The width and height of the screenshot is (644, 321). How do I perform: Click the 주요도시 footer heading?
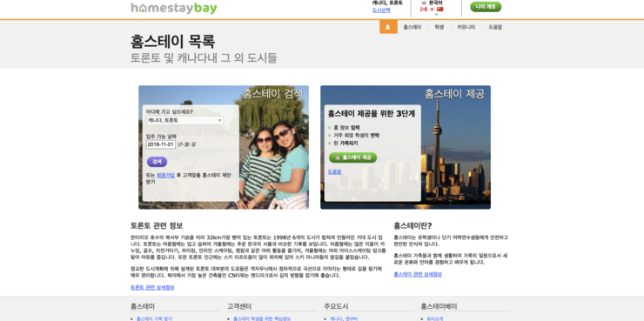pyautogui.click(x=336, y=306)
